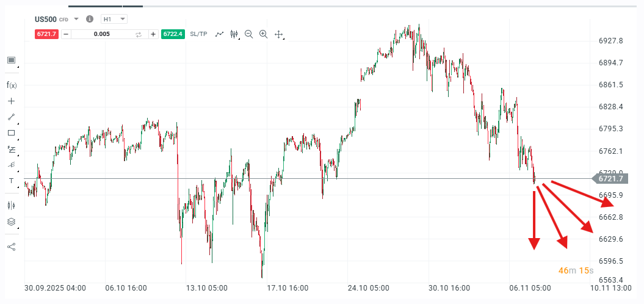Decrease trade volume with minus button
This screenshot has height=304, width=644.
[66, 34]
